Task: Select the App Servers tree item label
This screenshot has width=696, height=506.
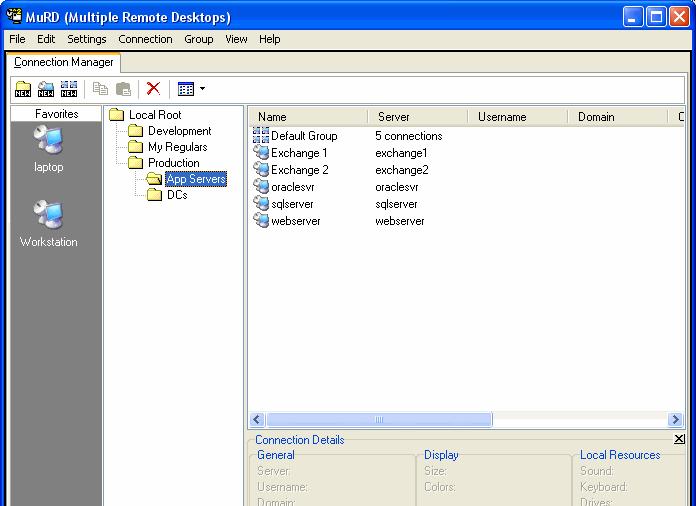Action: (x=196, y=179)
